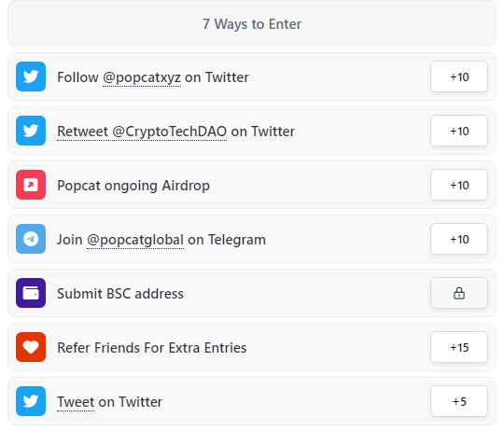Viewport: 504px width, 431px height.
Task: Click the Twitter icon beside Tweet on Twitter
Action: point(31,401)
